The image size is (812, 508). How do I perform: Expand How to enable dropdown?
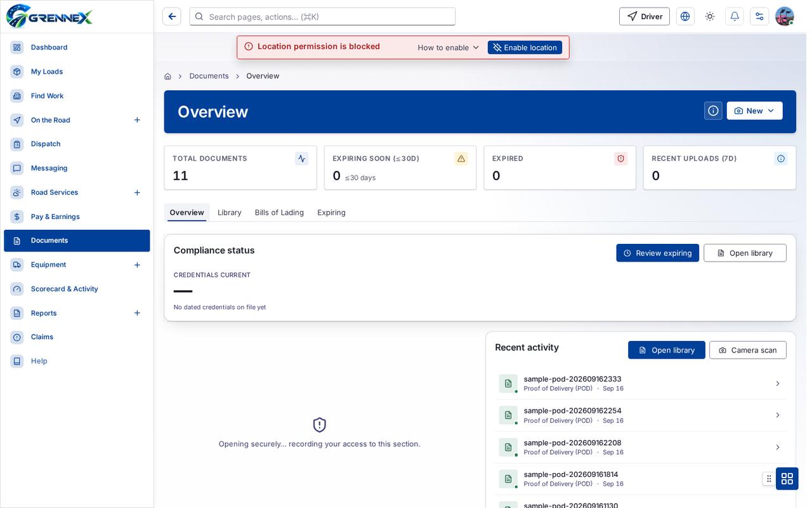tap(449, 48)
